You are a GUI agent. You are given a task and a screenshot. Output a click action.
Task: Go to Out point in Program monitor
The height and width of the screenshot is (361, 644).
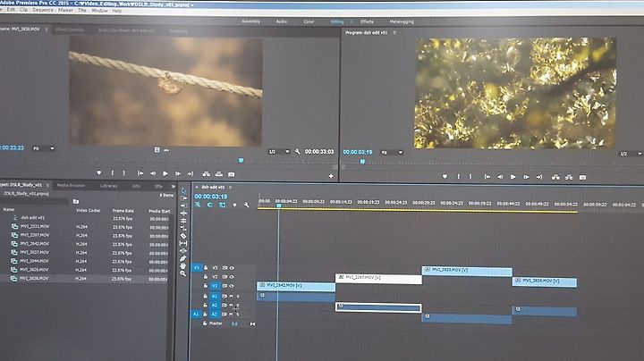click(539, 177)
